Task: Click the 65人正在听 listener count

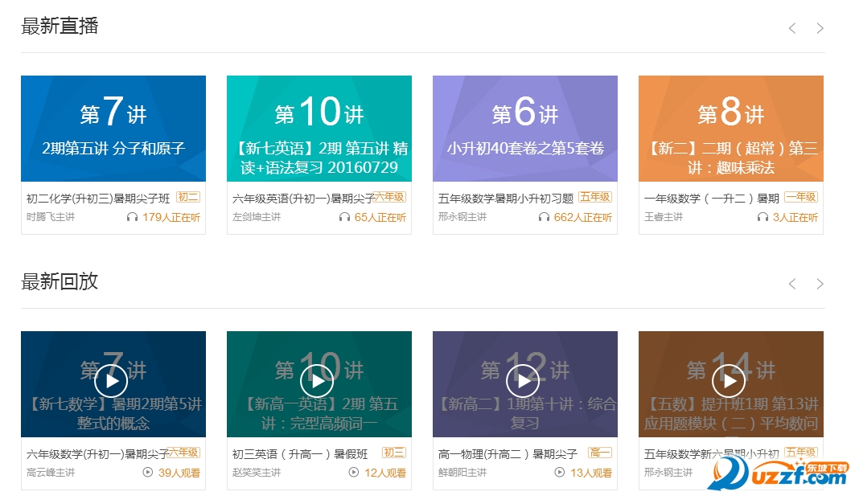Action: coord(380,217)
